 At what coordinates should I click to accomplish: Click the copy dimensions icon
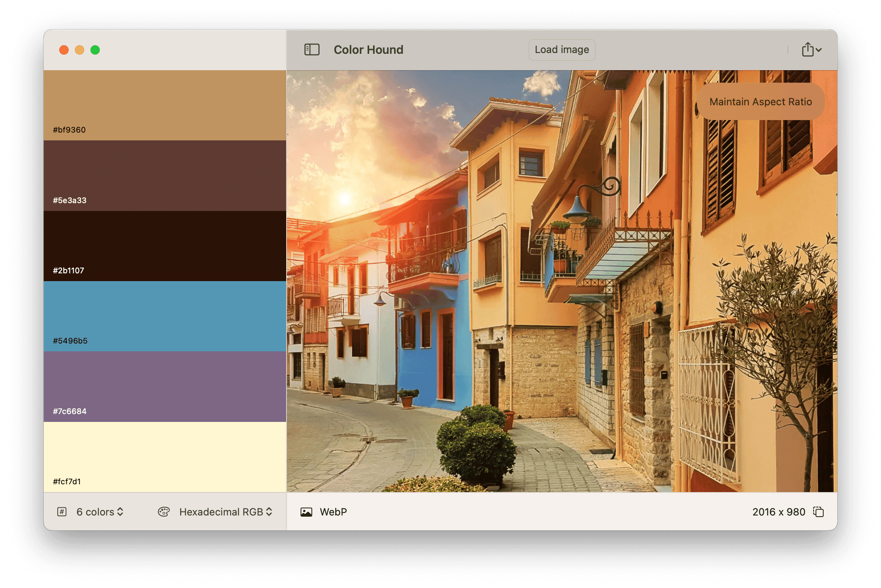818,512
